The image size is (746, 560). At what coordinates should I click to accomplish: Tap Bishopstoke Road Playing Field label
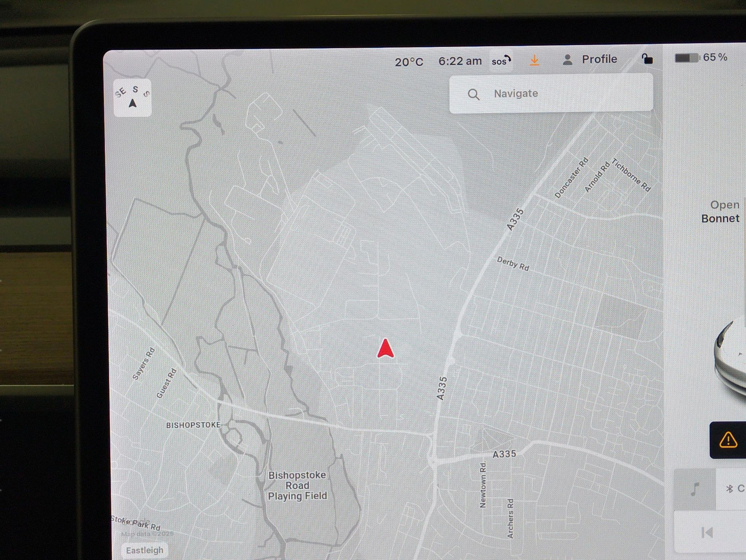click(x=297, y=485)
